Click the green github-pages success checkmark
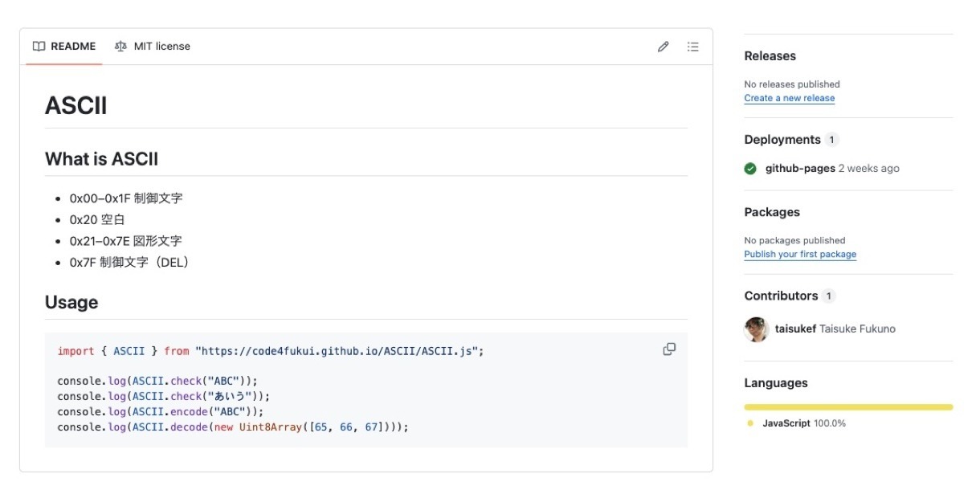980x490 pixels. (x=750, y=169)
